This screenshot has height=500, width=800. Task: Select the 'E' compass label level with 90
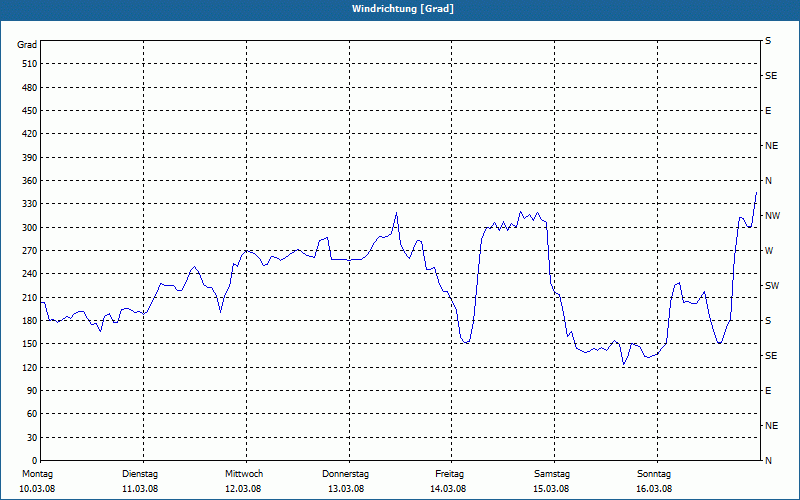pyautogui.click(x=768, y=391)
